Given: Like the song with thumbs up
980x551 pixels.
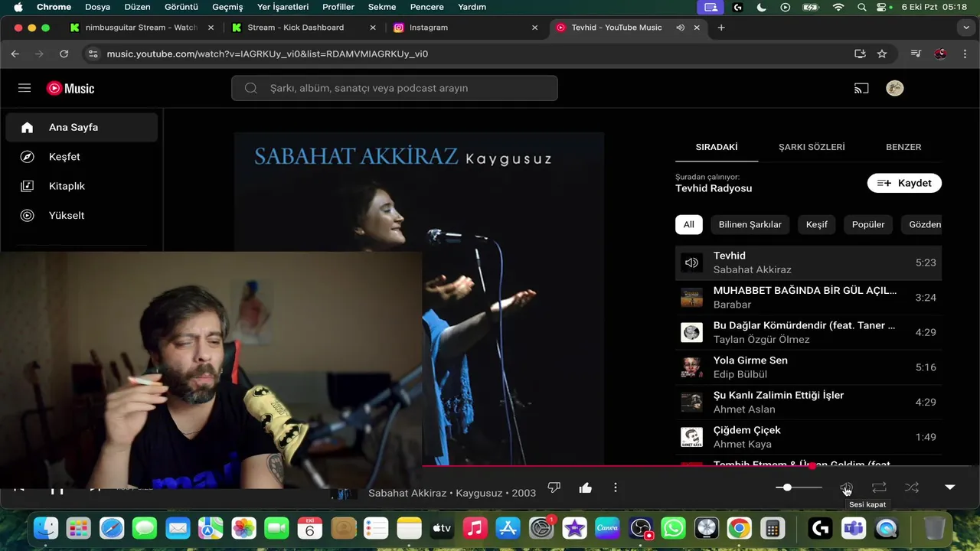Looking at the screenshot, I should pyautogui.click(x=586, y=487).
